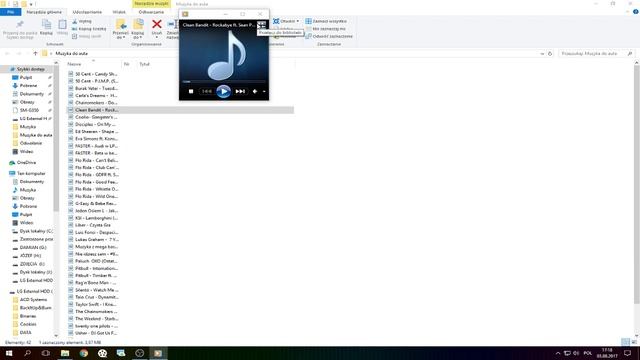Switch to Narzędzia główne ribbon tab

coord(44,12)
